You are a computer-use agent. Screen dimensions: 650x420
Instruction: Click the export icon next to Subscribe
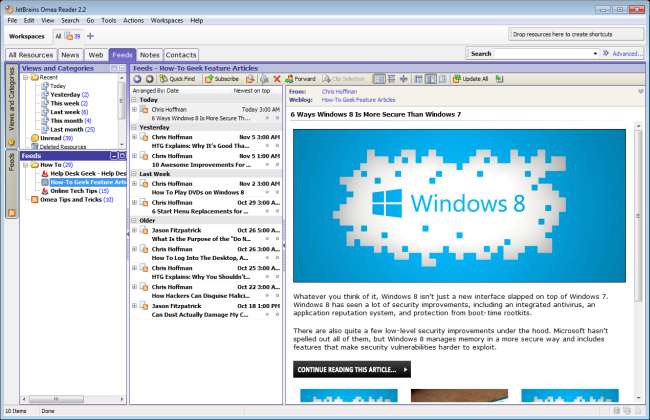(250, 79)
